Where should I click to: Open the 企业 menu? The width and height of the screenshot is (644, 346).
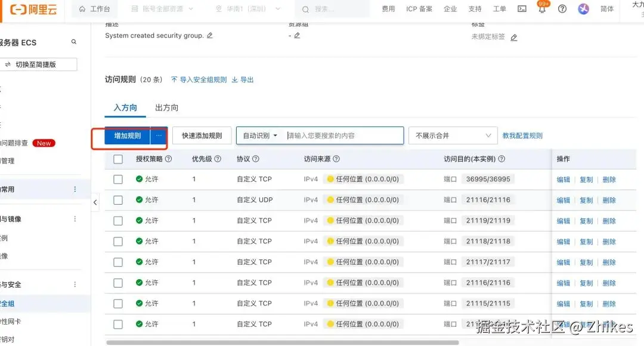[x=450, y=8]
